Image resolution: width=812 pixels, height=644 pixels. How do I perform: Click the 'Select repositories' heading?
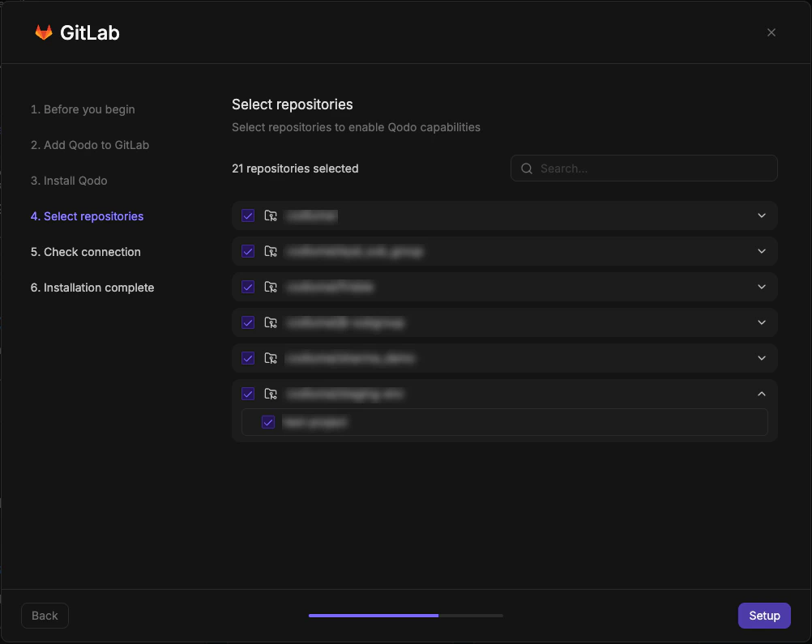(292, 104)
